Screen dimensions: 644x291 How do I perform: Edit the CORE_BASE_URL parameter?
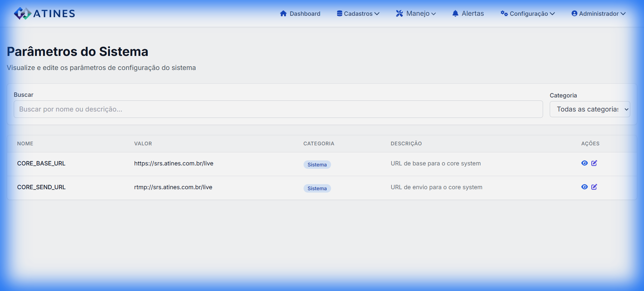point(594,163)
